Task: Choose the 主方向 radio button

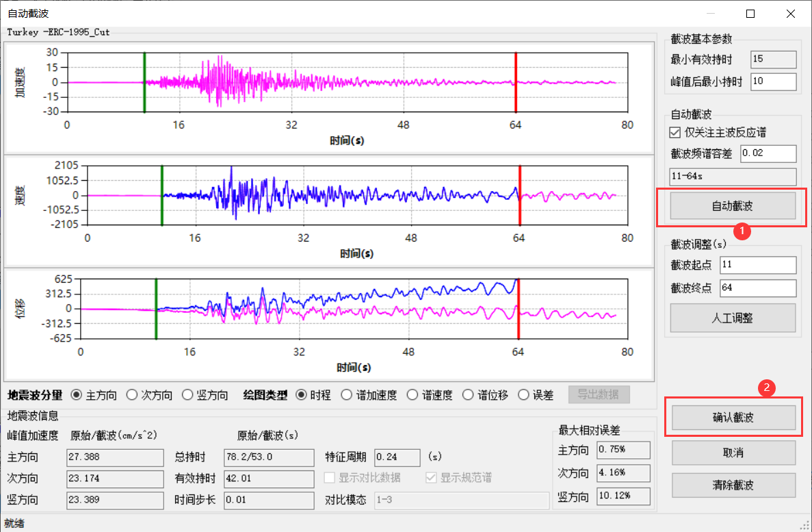Action: click(76, 395)
